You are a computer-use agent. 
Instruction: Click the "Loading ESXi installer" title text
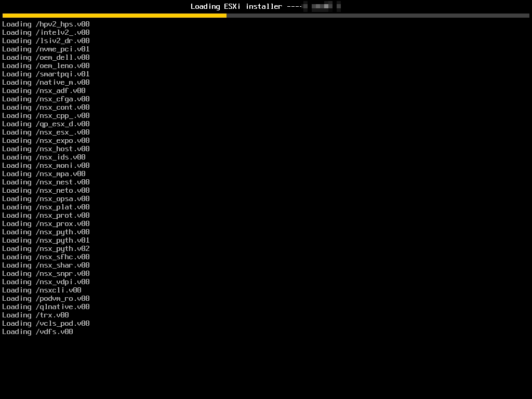236,6
